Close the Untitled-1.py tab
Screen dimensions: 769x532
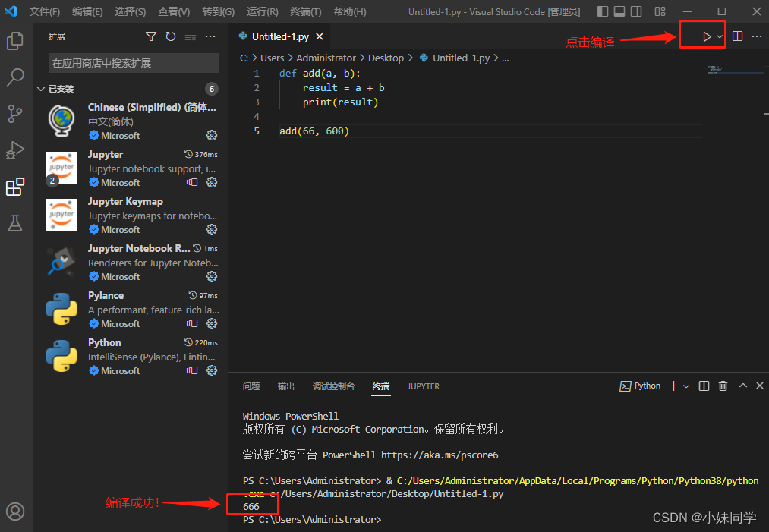point(320,36)
